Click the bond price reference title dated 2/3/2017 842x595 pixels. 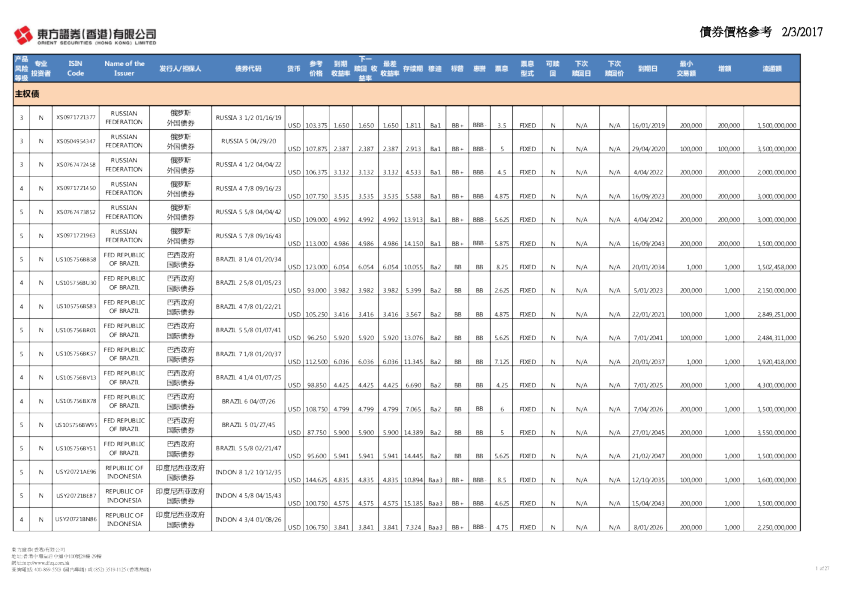point(762,33)
